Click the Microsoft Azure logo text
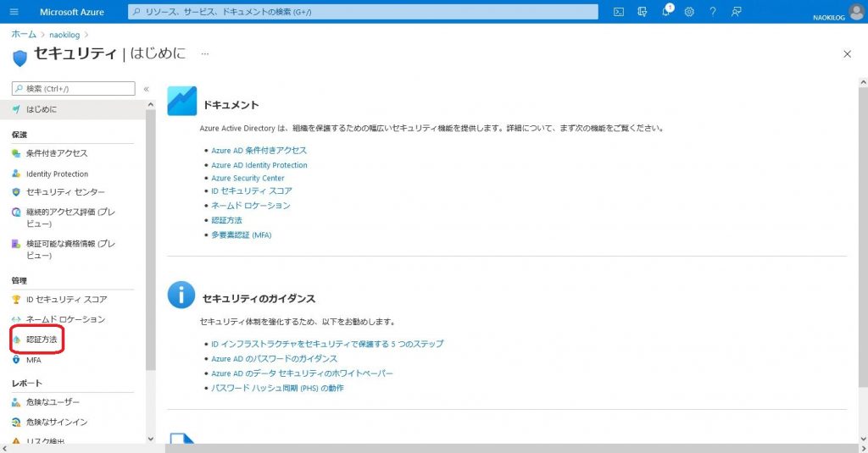Screen dimensions: 868x453 [72, 12]
